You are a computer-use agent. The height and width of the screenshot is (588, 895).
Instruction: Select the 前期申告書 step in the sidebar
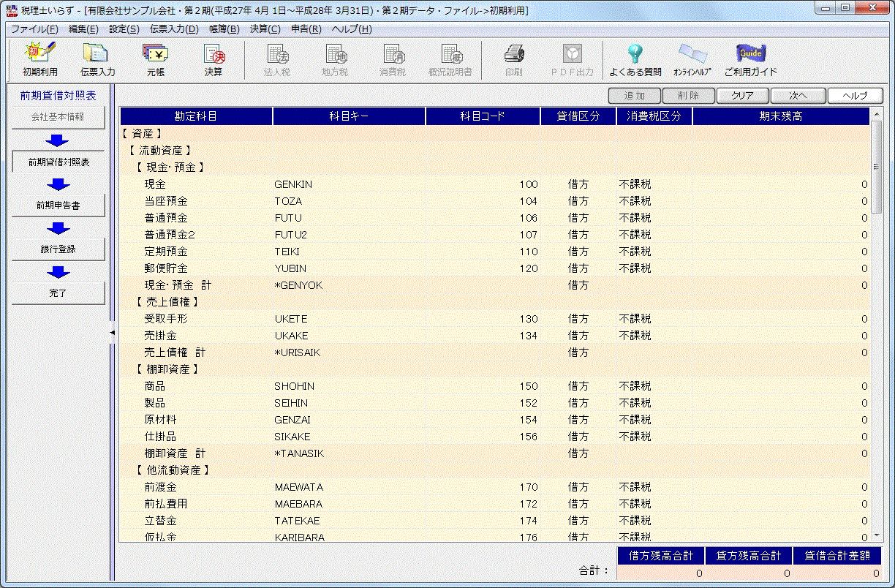[58, 206]
